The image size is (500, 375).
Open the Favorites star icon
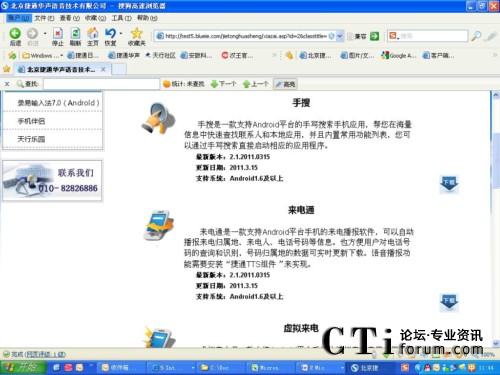(x=136, y=33)
